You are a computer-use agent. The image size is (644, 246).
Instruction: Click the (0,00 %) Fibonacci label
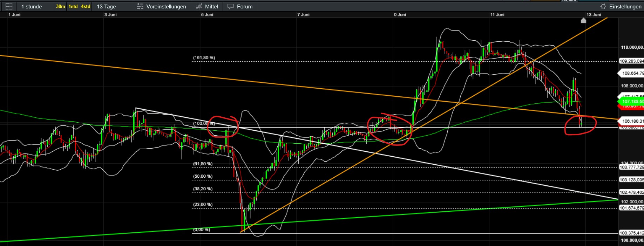(202, 230)
